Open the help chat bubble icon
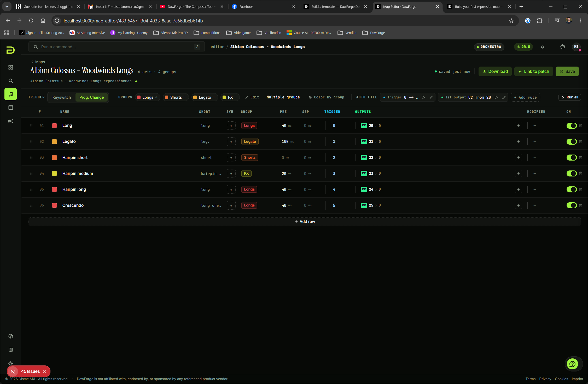588x384 pixels. click(x=572, y=364)
